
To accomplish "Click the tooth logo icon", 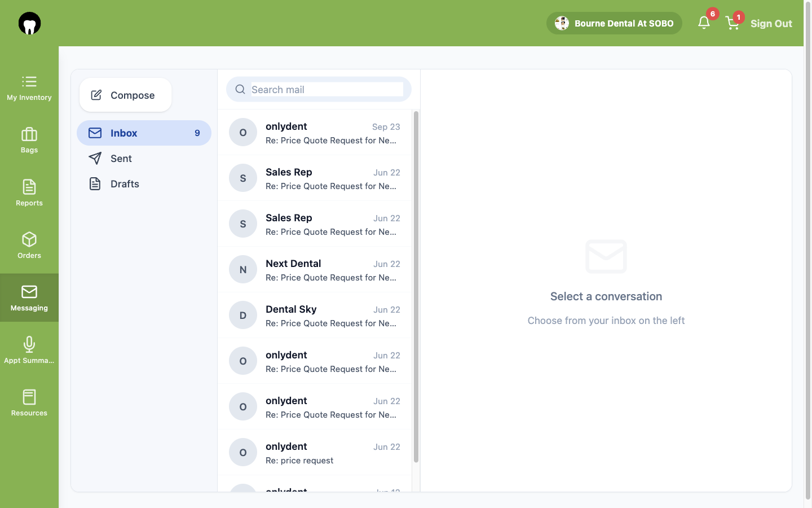I will coord(29,23).
